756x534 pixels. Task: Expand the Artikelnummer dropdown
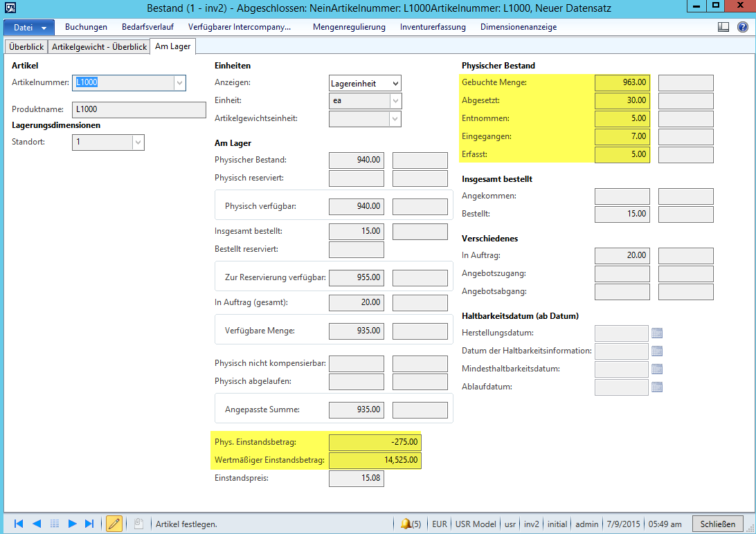[180, 82]
